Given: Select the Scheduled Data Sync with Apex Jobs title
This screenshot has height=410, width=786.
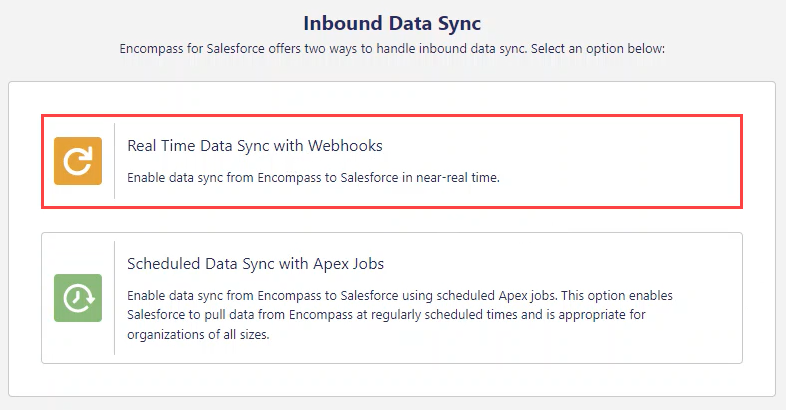Looking at the screenshot, I should (255, 264).
